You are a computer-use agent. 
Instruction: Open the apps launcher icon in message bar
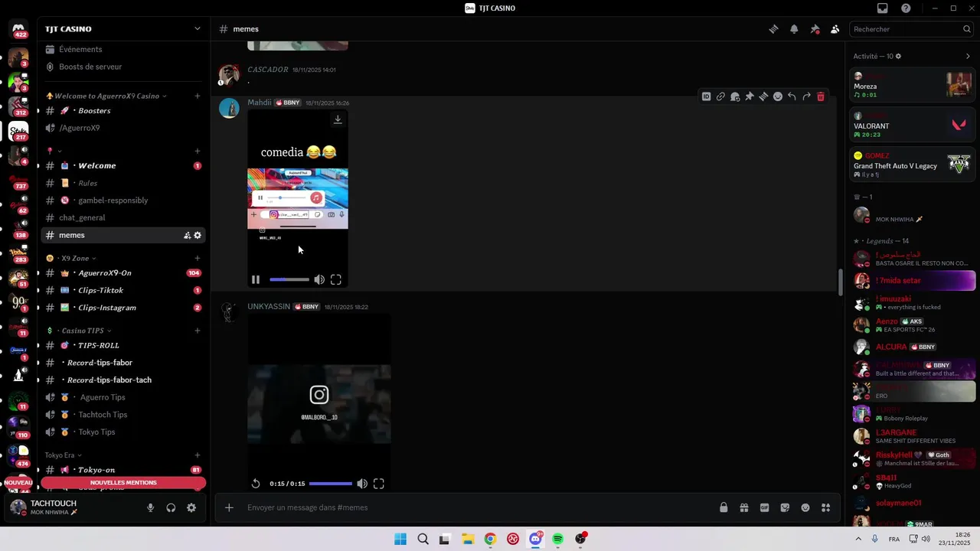[x=825, y=507]
